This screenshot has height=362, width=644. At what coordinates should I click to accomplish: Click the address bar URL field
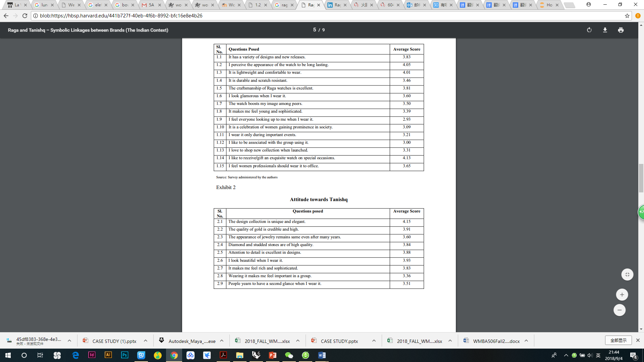coord(329,16)
